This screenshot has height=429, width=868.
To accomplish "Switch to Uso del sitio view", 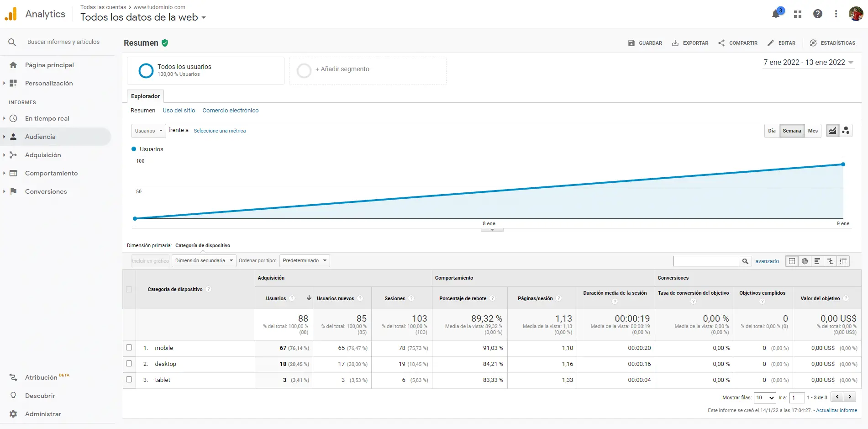I will click(179, 111).
